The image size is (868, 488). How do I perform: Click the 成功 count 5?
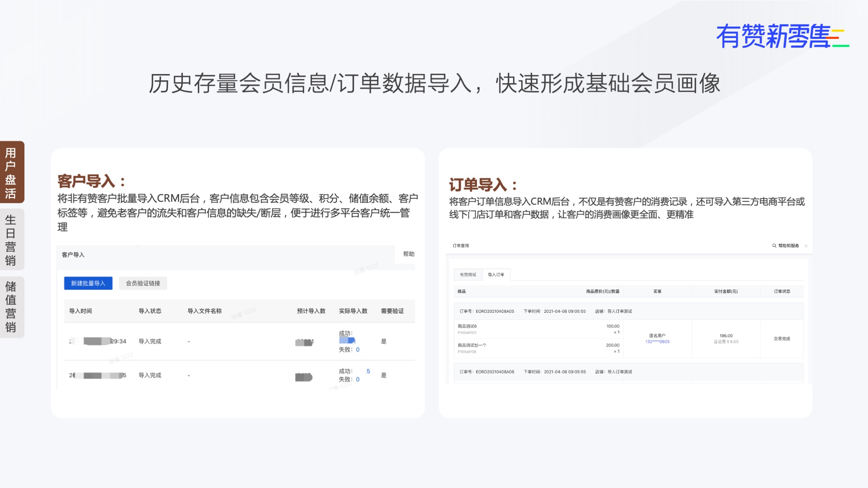click(368, 371)
